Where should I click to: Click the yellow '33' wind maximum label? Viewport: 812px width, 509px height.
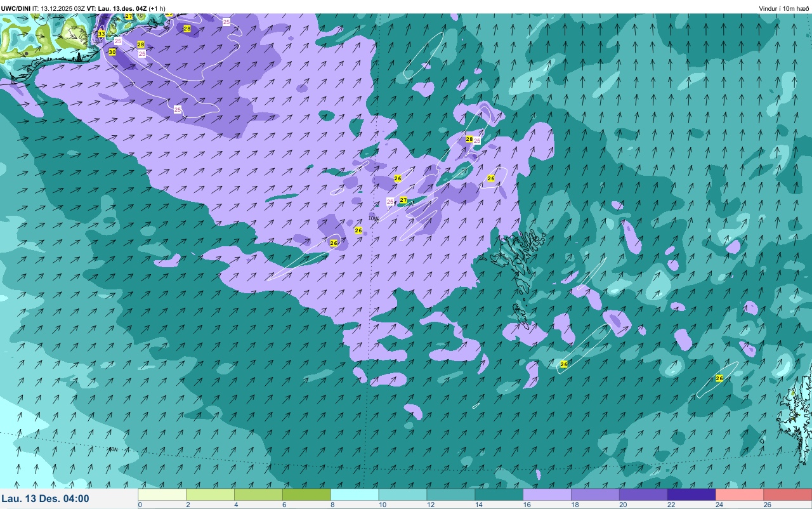[x=101, y=34]
